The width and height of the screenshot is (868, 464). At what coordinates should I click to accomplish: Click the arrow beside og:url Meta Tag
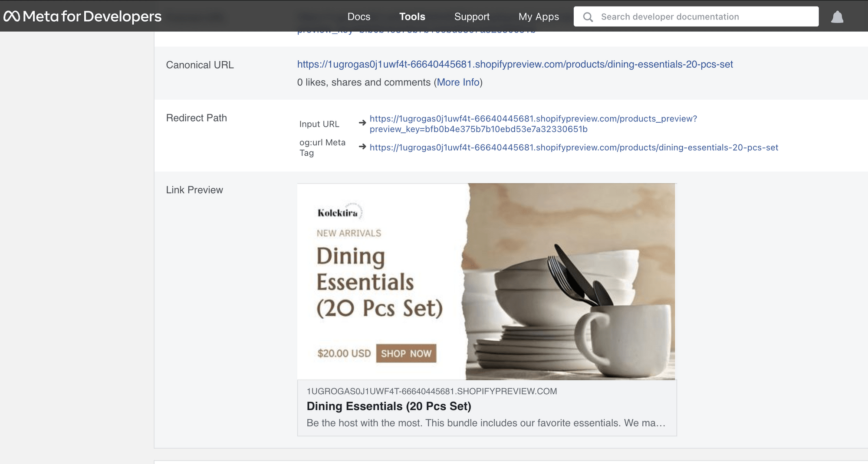point(362,147)
